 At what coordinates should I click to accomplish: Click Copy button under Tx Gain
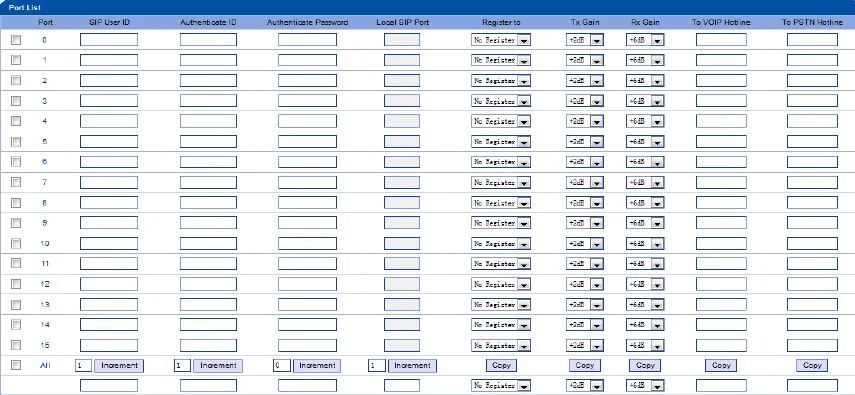tap(585, 366)
